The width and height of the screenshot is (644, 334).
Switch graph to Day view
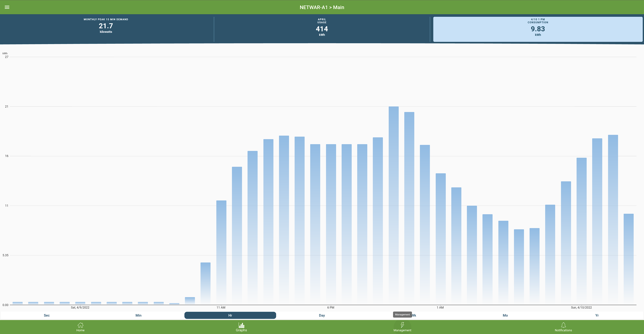pos(322,315)
